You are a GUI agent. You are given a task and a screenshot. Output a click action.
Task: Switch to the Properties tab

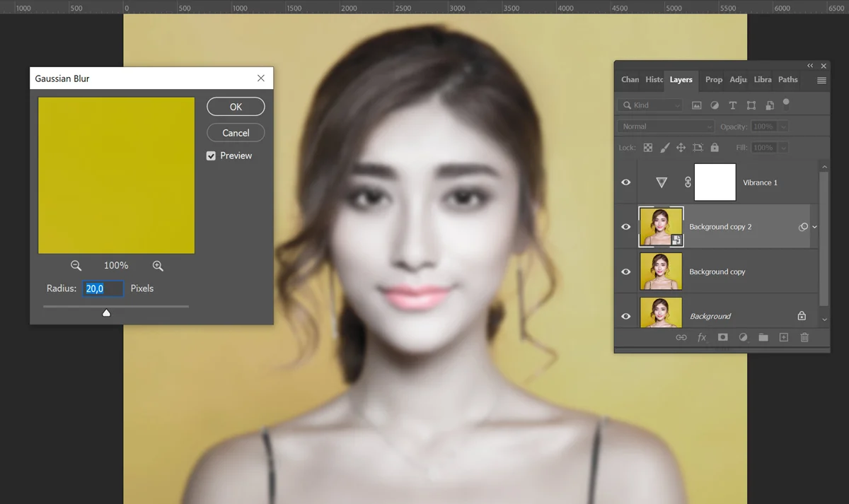coord(714,80)
